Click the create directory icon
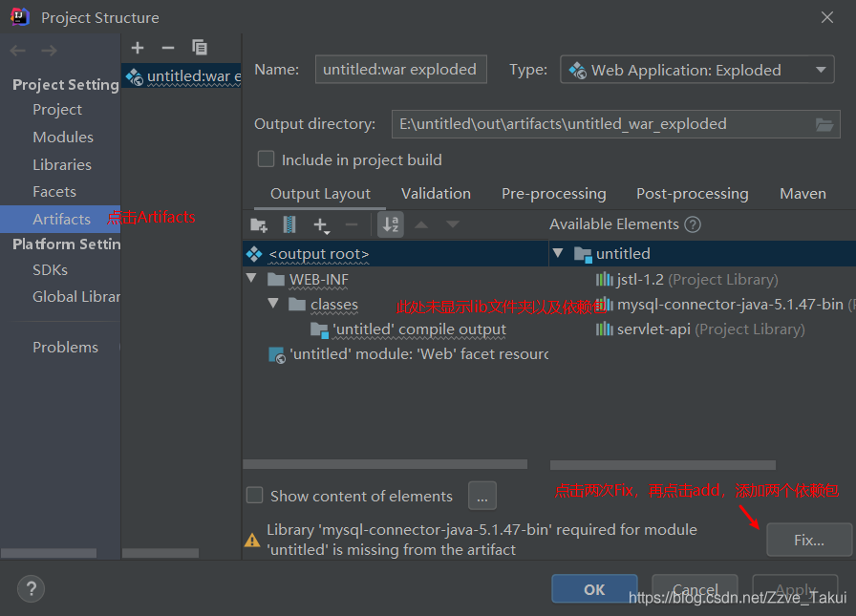Screen dimensions: 856x616 click(x=258, y=224)
